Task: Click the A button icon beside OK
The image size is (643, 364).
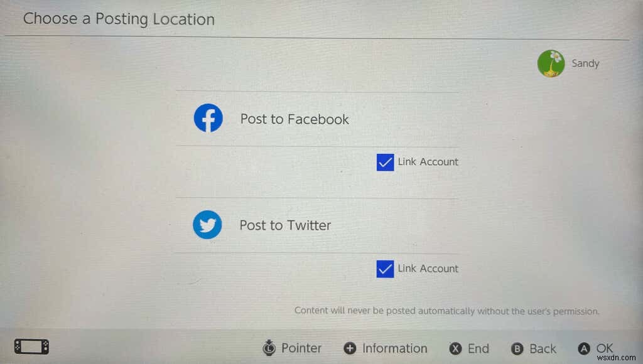Action: (x=584, y=349)
